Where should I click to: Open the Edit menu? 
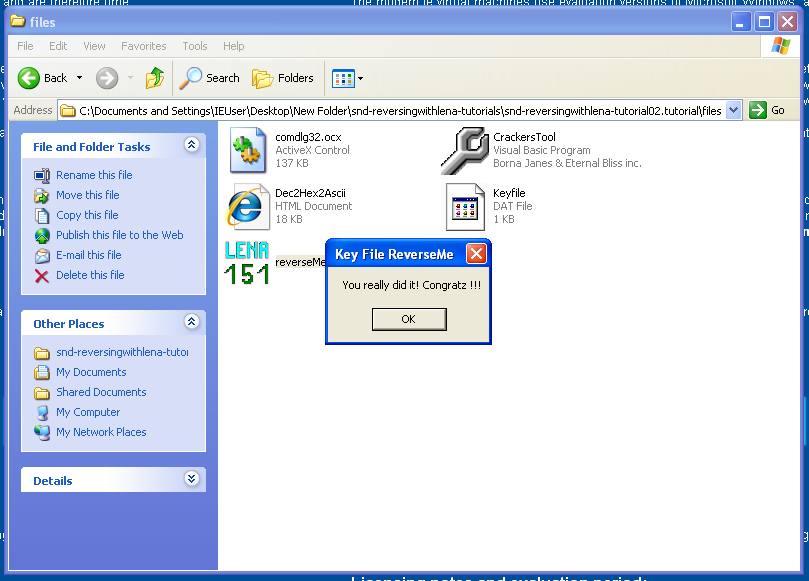(x=58, y=46)
